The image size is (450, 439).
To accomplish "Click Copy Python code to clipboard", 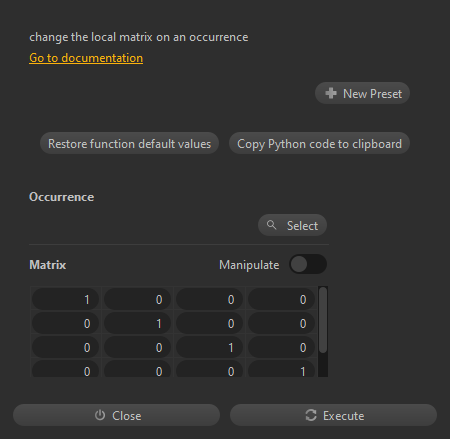I will (319, 143).
